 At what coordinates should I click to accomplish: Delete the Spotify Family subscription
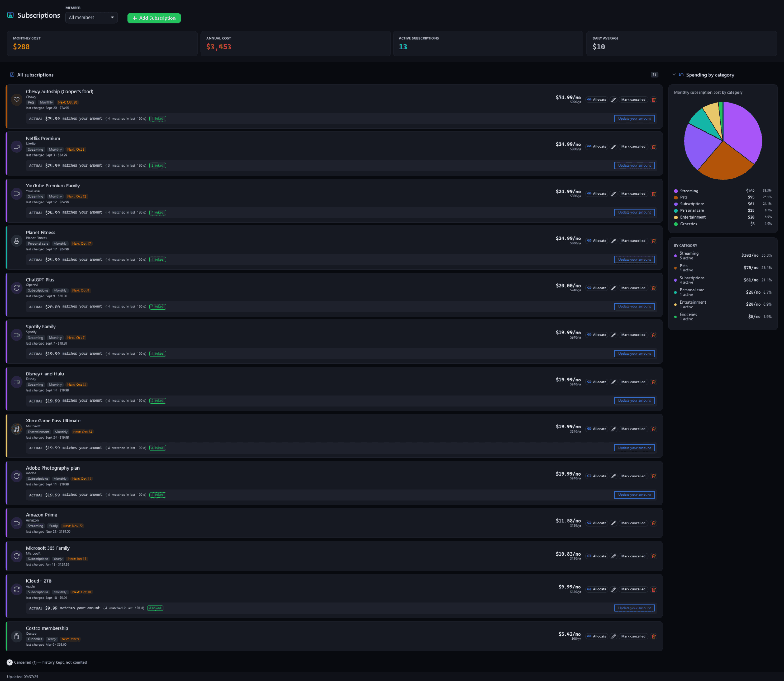click(x=653, y=335)
